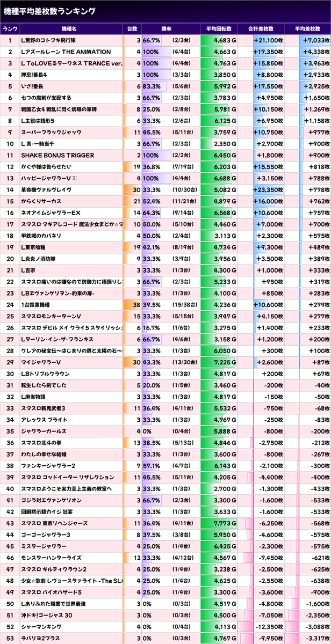Click the -7,450枚 total difference value

click(x=270, y=558)
